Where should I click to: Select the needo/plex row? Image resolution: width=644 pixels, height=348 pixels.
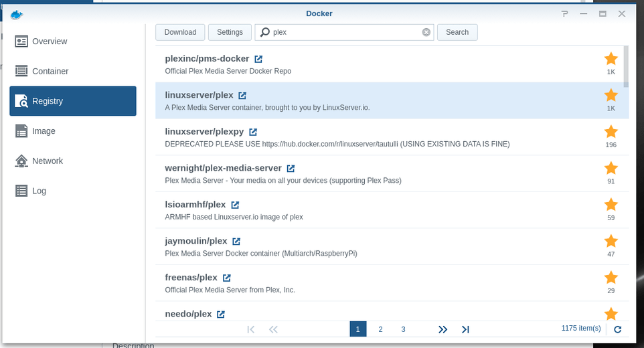(x=392, y=311)
